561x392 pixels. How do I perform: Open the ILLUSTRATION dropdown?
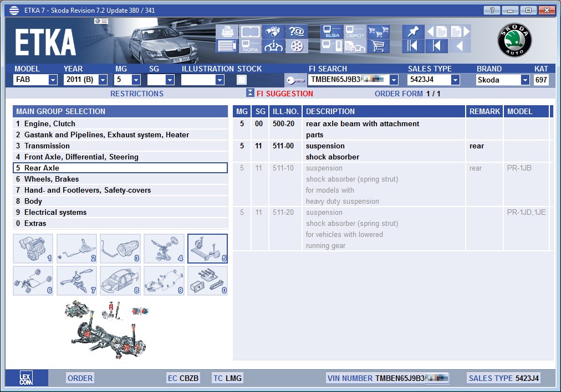(x=220, y=80)
